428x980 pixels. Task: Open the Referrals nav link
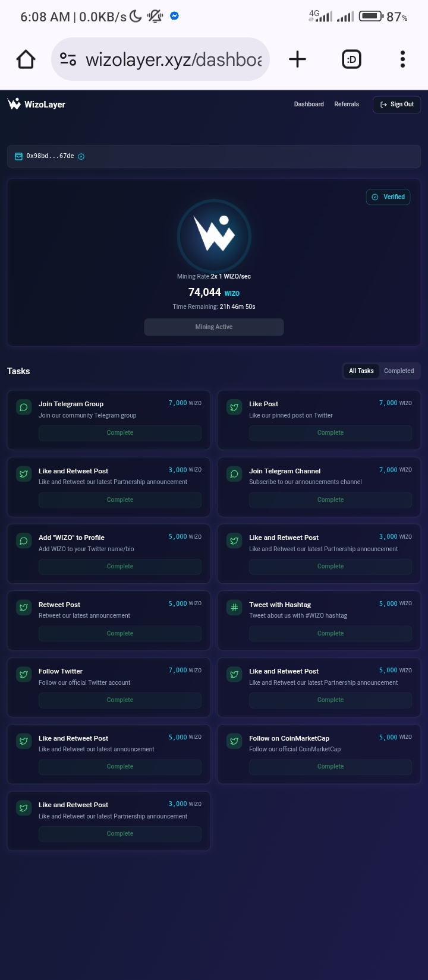(347, 104)
